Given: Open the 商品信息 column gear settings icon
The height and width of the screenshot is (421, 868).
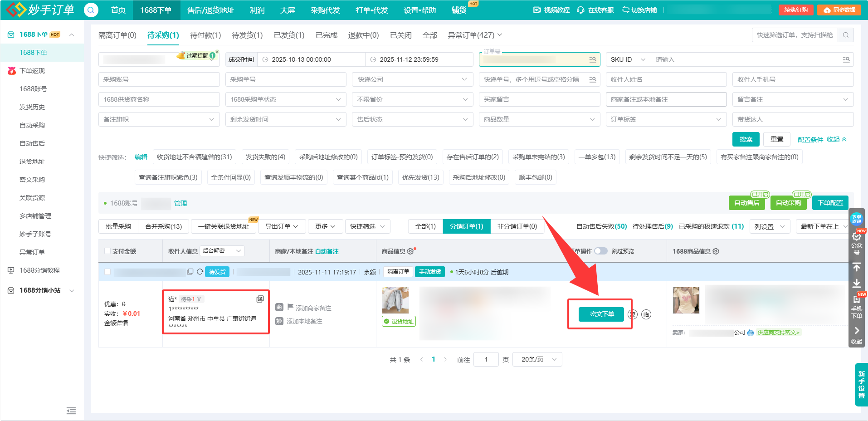Looking at the screenshot, I should click(410, 251).
